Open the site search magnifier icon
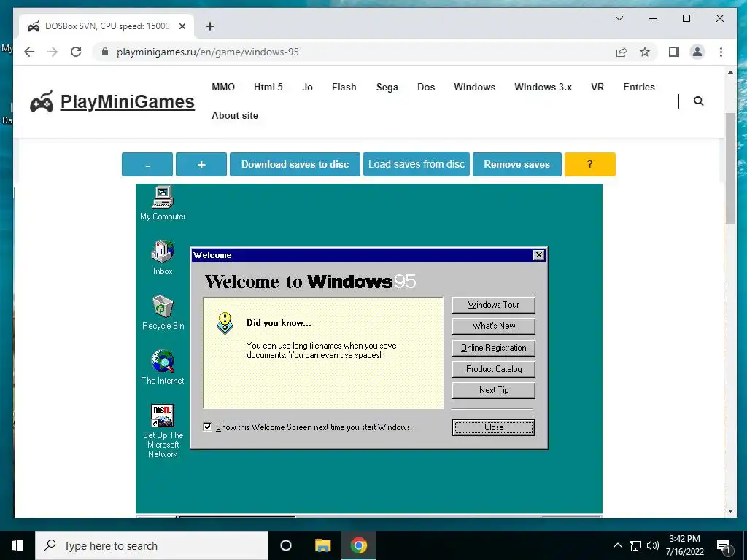This screenshot has width=747, height=560. click(x=698, y=101)
